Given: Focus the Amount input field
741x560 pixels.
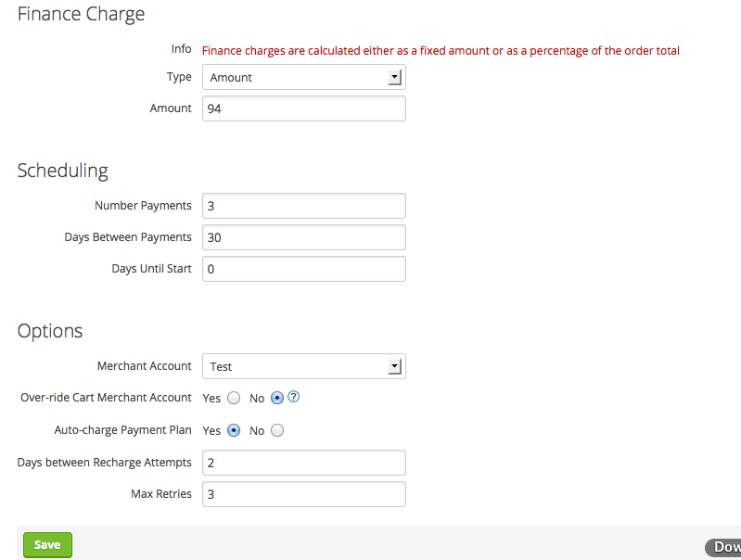Looking at the screenshot, I should [304, 108].
